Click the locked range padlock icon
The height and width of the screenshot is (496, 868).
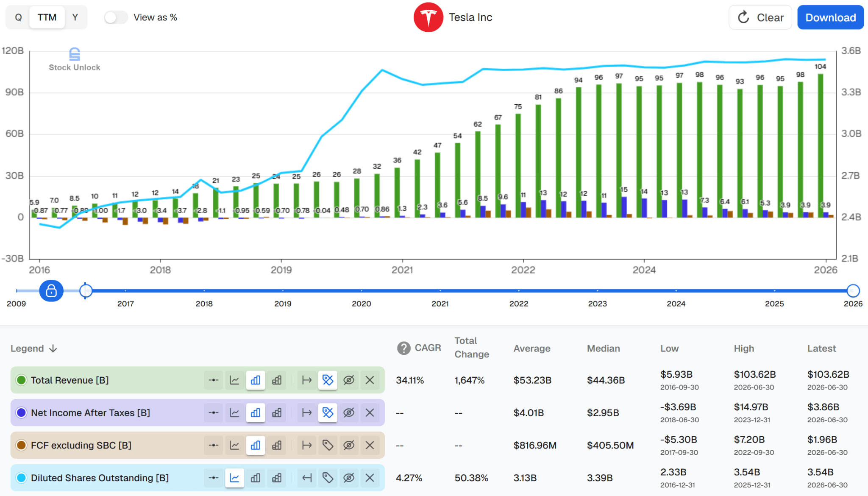point(51,291)
